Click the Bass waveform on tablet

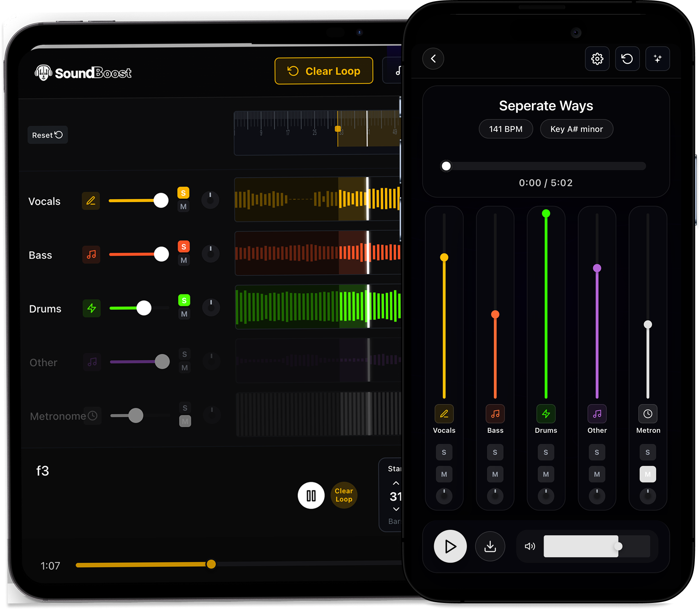pyautogui.click(x=318, y=253)
